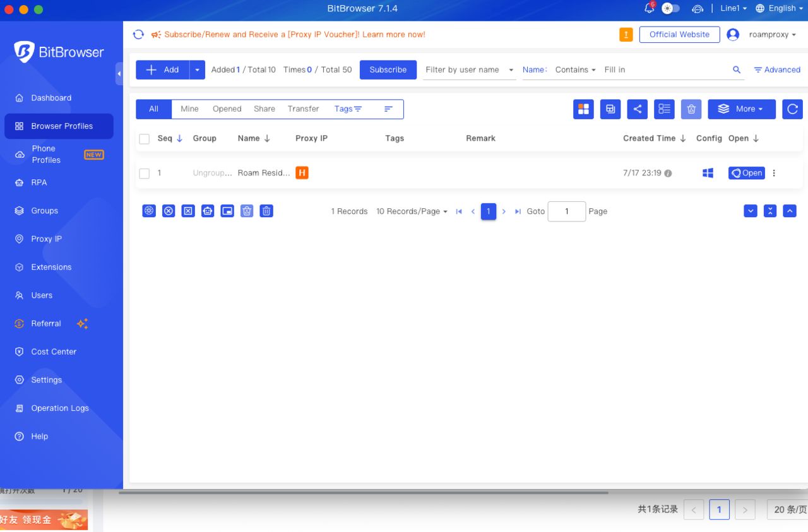Screen dimensions: 808x532
Task: Click the refresh icon beside the announcement
Action: (138, 35)
